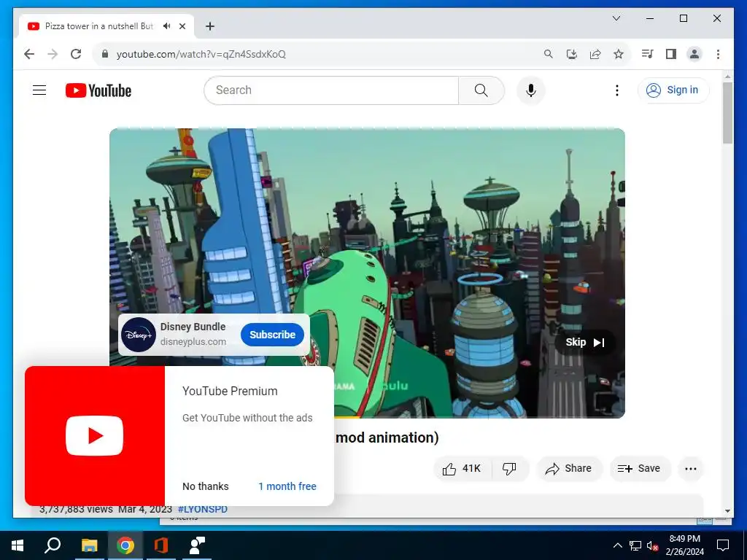The image size is (747, 560).
Task: Open YouTube settings three-dot menu
Action: coord(617,90)
